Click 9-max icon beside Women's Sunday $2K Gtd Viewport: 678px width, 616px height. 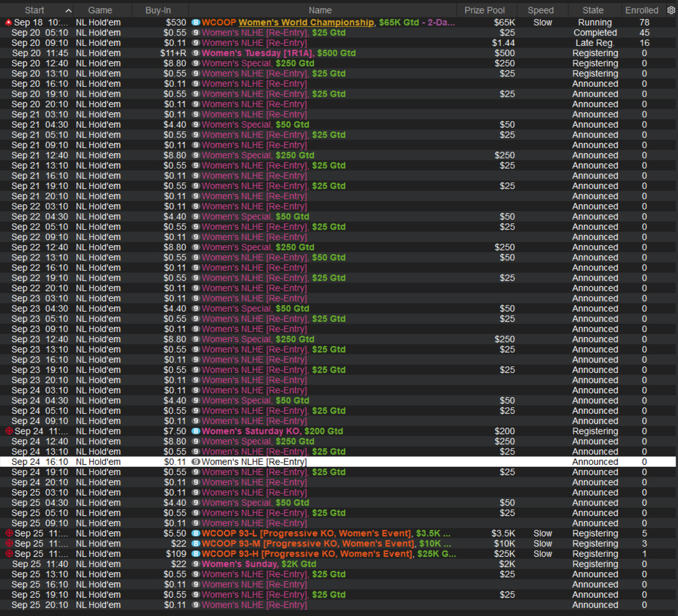tap(196, 564)
